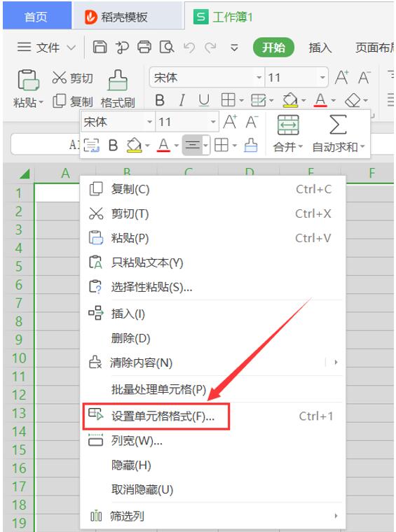Click the AutoSum (自动求和) sigma icon

pyautogui.click(x=338, y=125)
